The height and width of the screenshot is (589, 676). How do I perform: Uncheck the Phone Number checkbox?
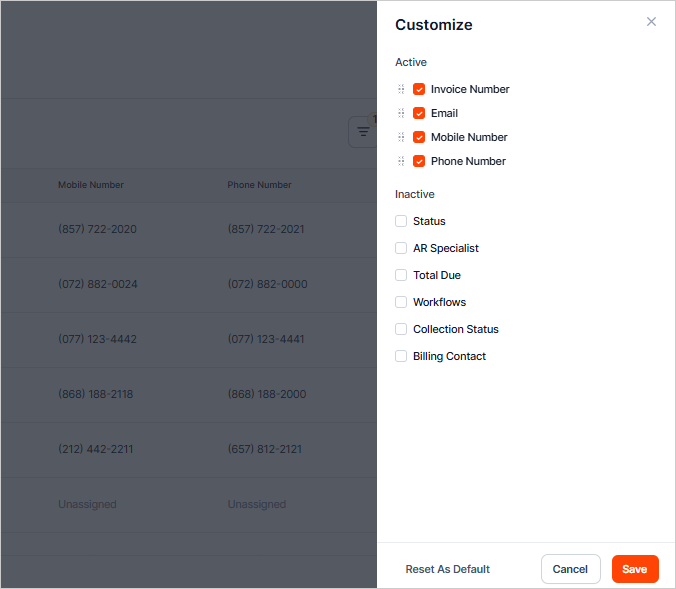tap(419, 161)
